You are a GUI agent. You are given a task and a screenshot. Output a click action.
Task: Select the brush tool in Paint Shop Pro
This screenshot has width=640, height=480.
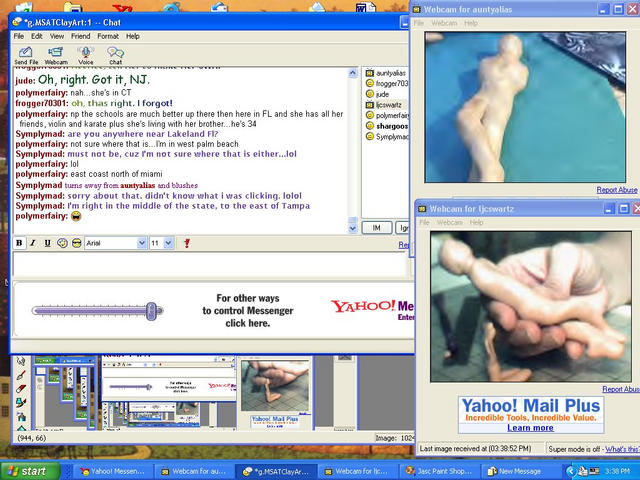point(21,375)
